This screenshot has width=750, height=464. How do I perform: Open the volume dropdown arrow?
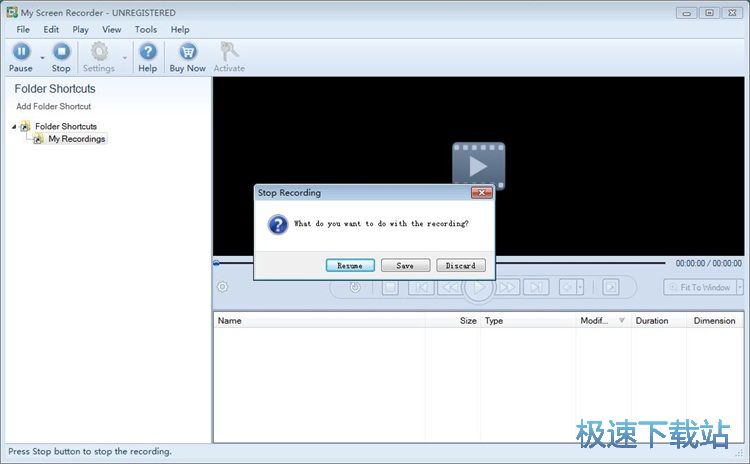click(580, 287)
